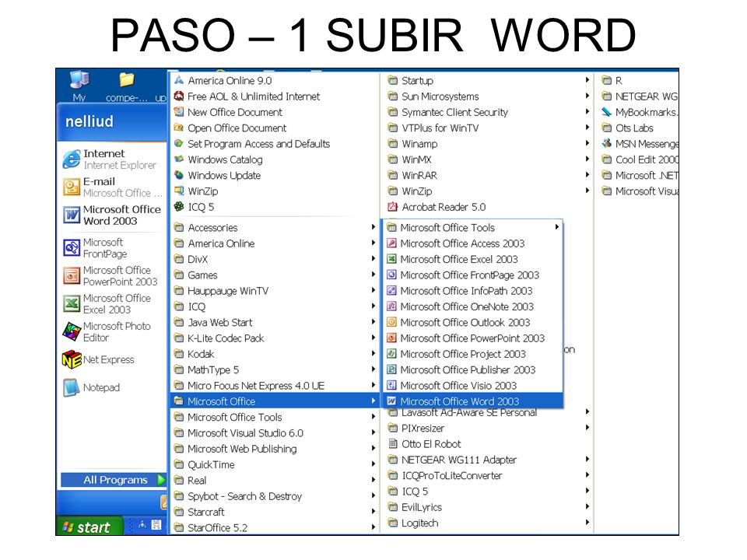
Task: Click the PowerPoint 2003 icon in left pane
Action: point(72,275)
